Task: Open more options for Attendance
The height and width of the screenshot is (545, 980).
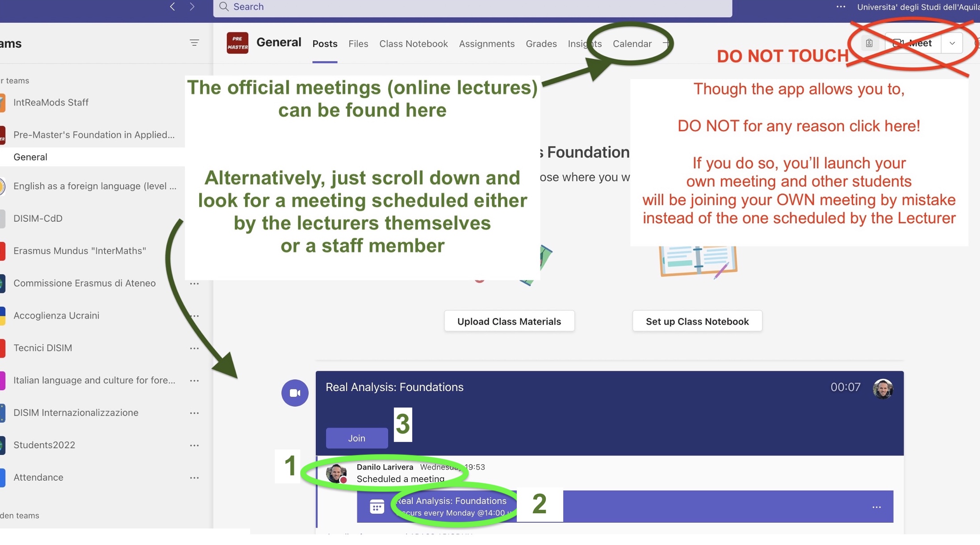Action: click(194, 478)
